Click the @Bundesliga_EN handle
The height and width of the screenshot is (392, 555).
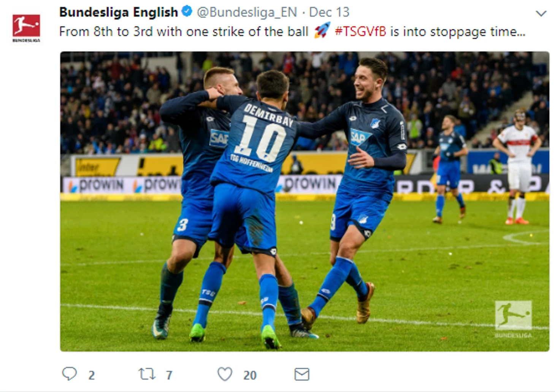coord(247,12)
